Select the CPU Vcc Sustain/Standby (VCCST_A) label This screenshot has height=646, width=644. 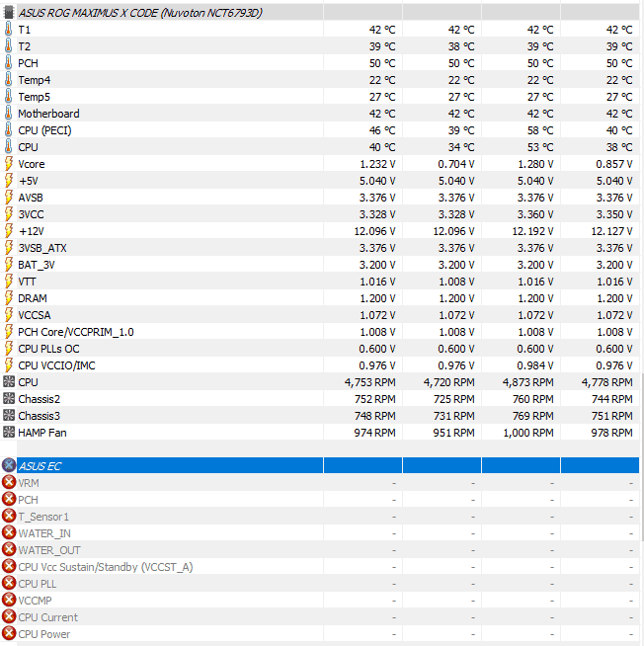pos(106,567)
